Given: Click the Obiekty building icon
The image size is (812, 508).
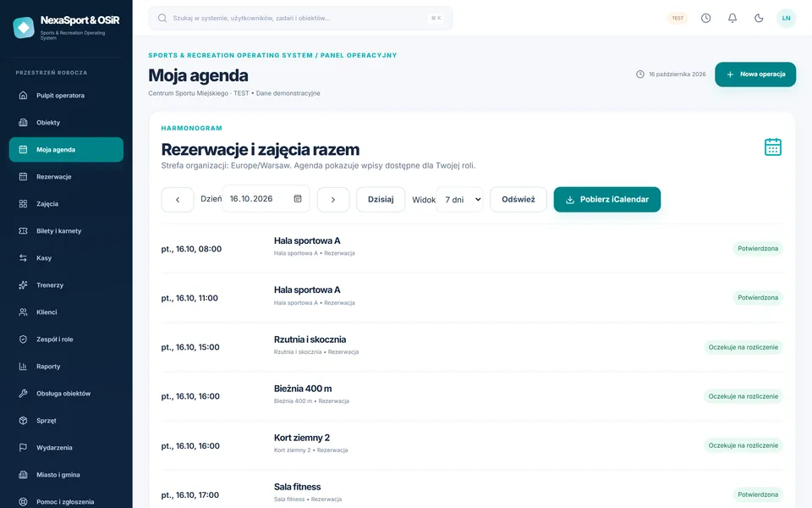Looking at the screenshot, I should pyautogui.click(x=23, y=122).
